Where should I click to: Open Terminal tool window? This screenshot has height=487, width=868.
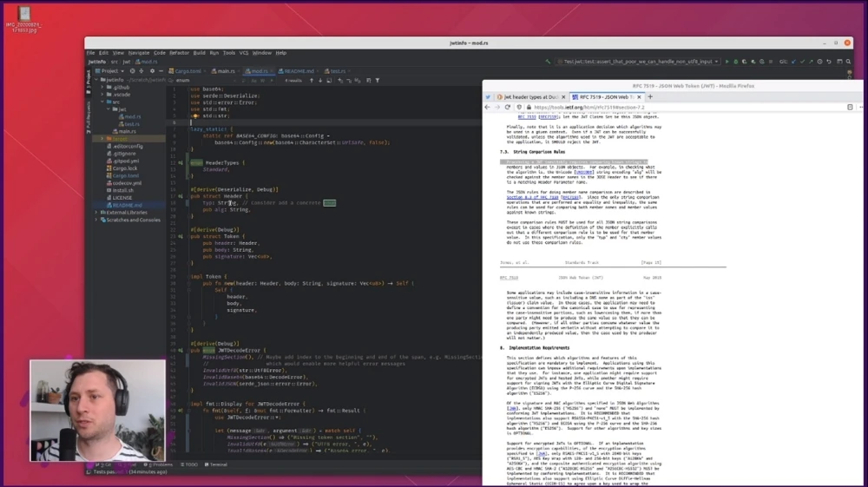click(x=216, y=464)
